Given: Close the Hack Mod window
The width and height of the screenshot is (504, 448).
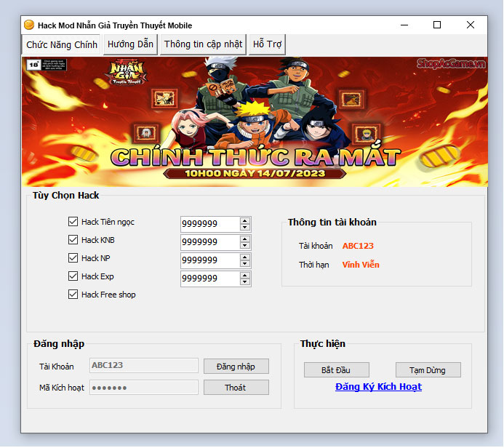Looking at the screenshot, I should coord(471,25).
